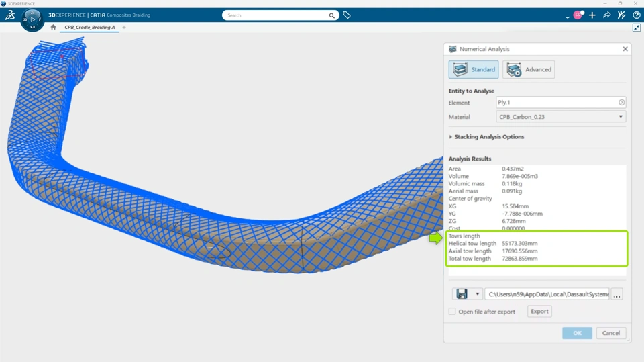Click the Dassault Systemes 3DS logo

point(10,15)
